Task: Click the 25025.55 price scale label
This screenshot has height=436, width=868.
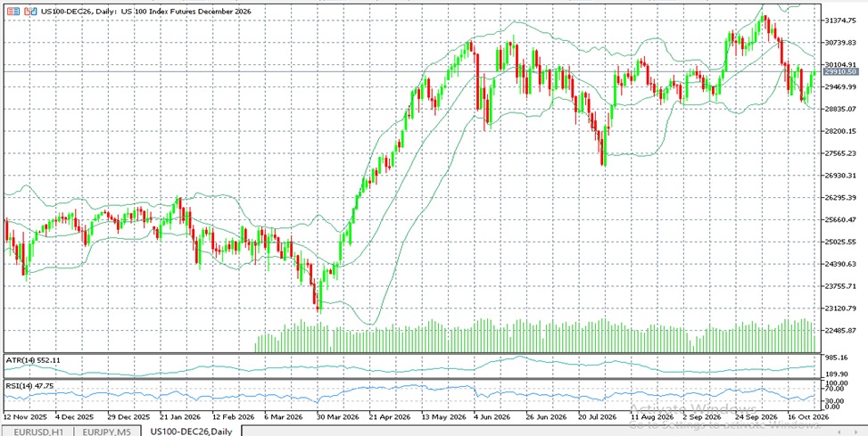Action: (x=840, y=242)
